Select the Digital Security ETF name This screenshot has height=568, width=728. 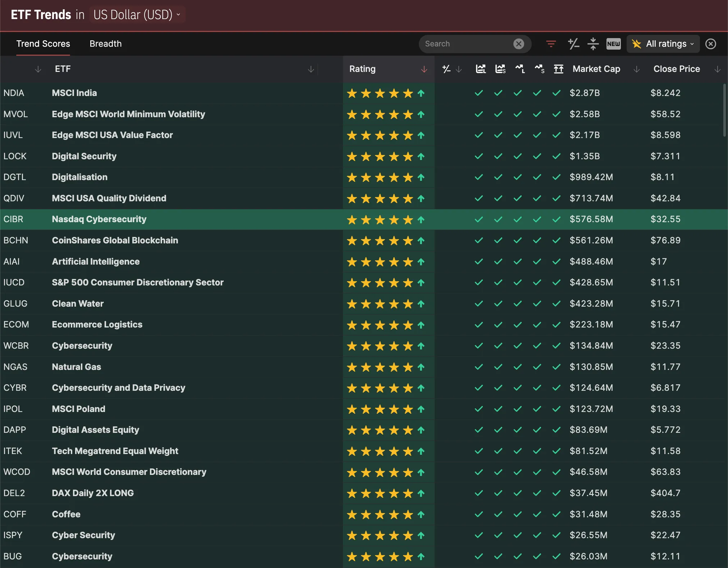click(x=84, y=156)
